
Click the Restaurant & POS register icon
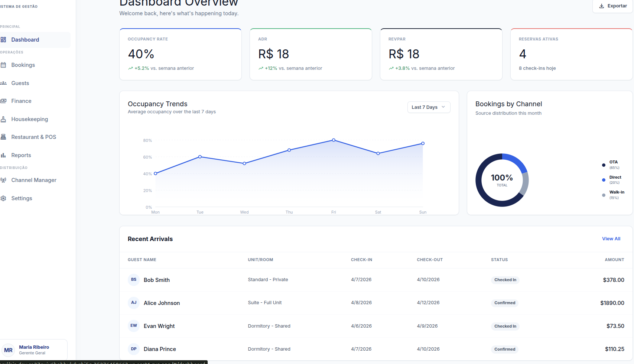[x=3, y=137]
